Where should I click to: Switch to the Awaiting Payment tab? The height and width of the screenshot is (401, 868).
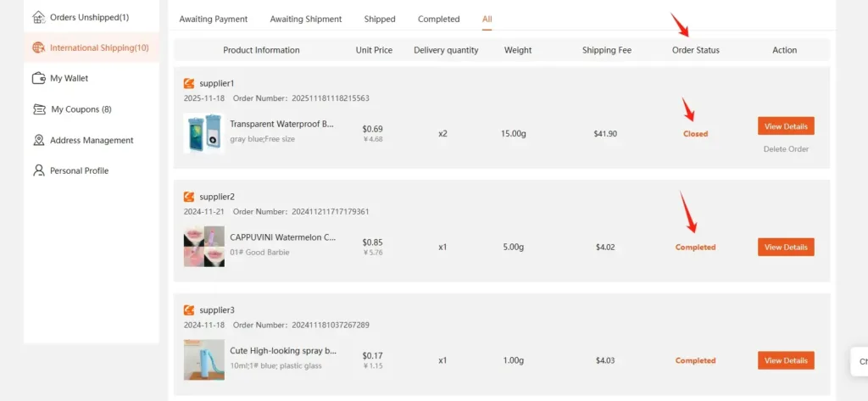[x=213, y=19]
